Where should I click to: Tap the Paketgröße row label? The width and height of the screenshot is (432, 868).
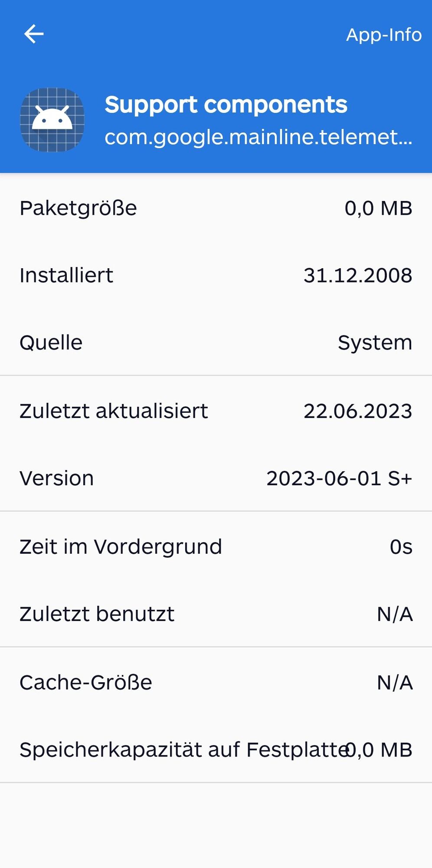(78, 208)
